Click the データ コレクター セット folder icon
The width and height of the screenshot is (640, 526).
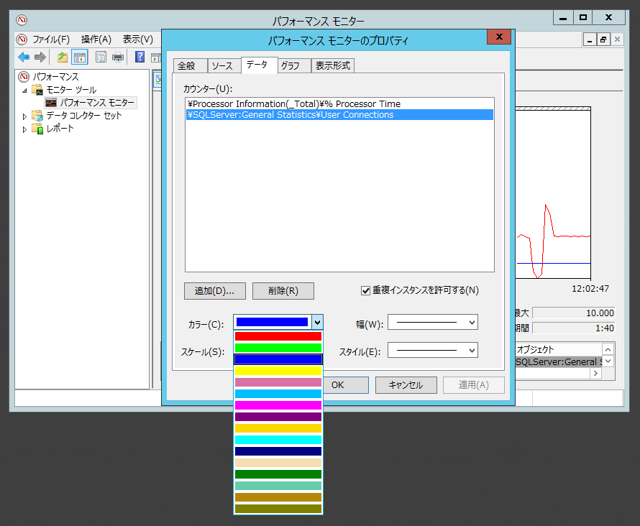click(x=37, y=115)
